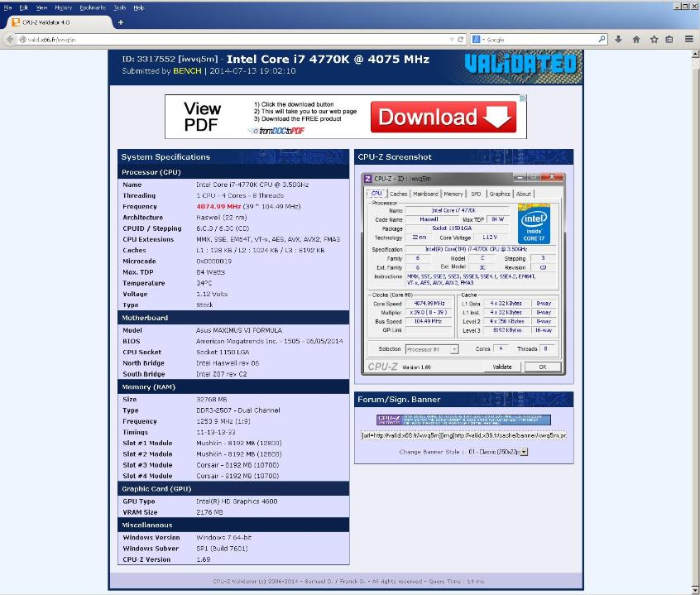Switch to the Graphics tab in CPU-Z
The height and width of the screenshot is (595, 700).
500,194
